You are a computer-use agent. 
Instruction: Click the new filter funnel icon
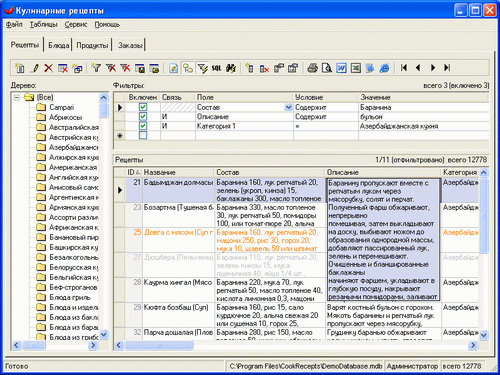point(96,68)
